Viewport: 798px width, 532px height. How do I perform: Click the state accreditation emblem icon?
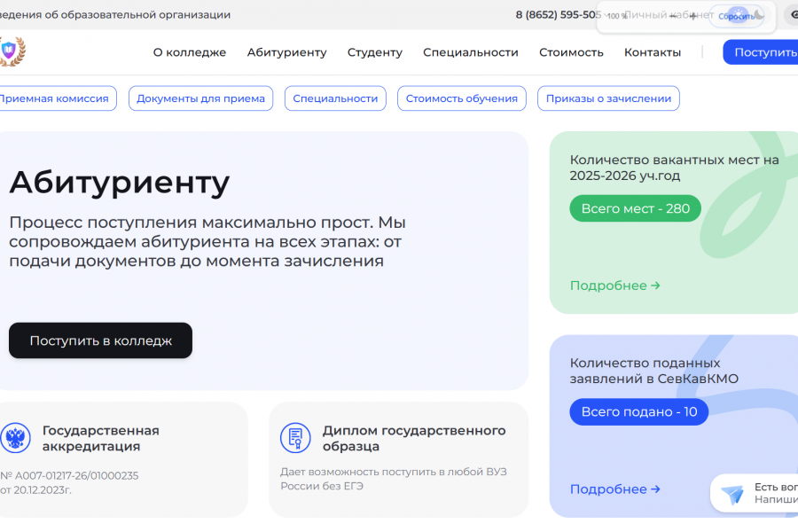[15, 438]
